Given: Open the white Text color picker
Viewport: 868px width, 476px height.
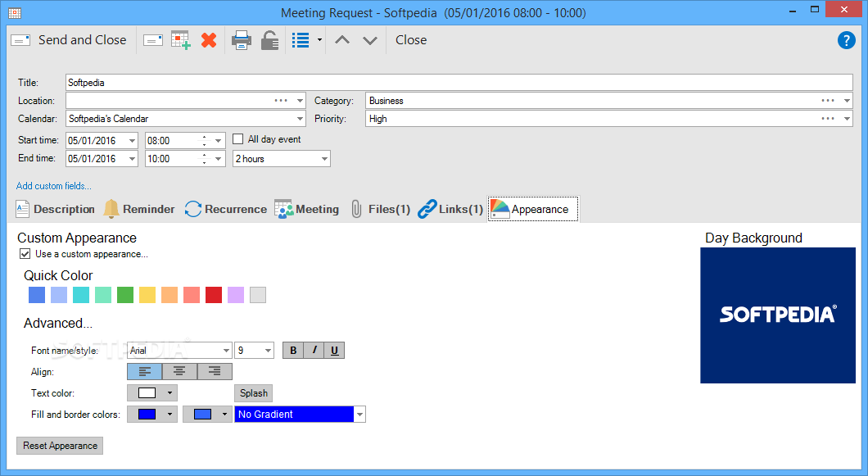Looking at the screenshot, I should point(152,393).
